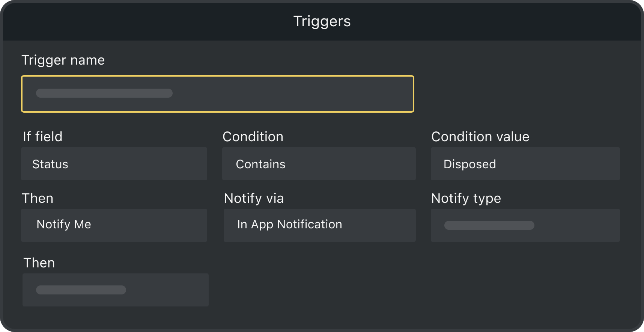Open the Notify Me action dropdown
Image resolution: width=644 pixels, height=332 pixels.
pos(114,225)
